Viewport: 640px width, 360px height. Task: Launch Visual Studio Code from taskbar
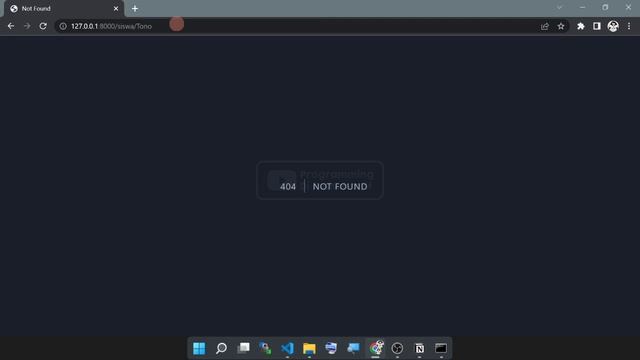click(x=287, y=348)
